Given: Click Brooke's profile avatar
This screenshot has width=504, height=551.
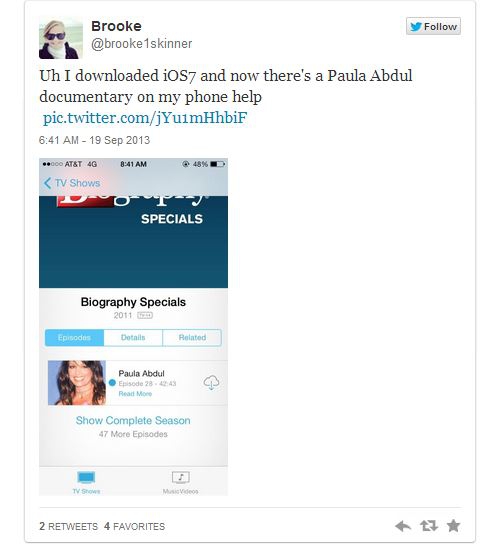Looking at the screenshot, I should tap(60, 38).
